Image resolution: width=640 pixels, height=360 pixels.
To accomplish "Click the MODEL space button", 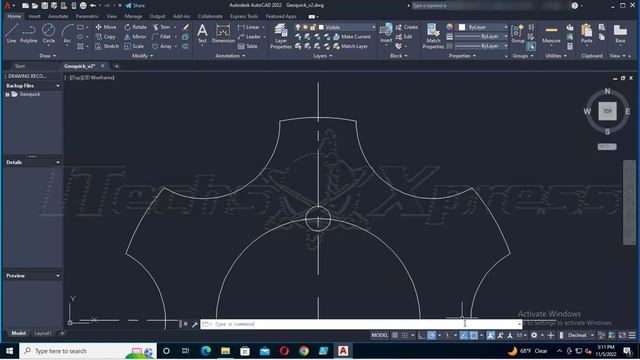I will tap(379, 335).
